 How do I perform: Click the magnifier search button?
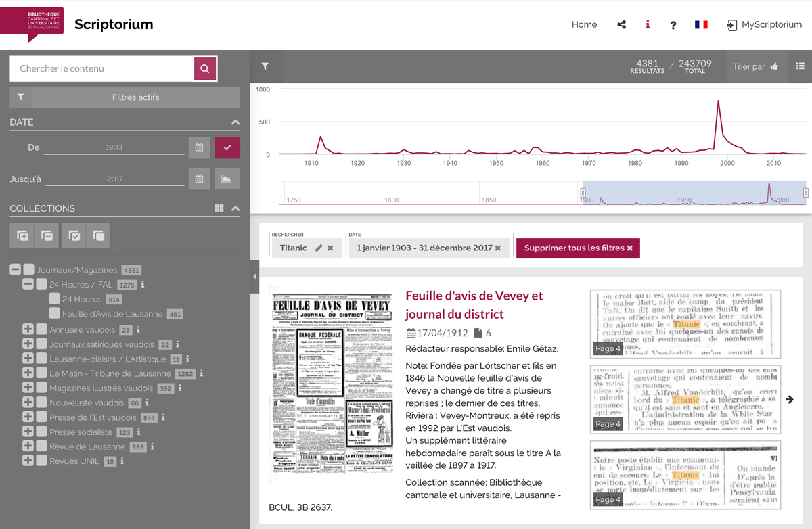click(x=205, y=68)
